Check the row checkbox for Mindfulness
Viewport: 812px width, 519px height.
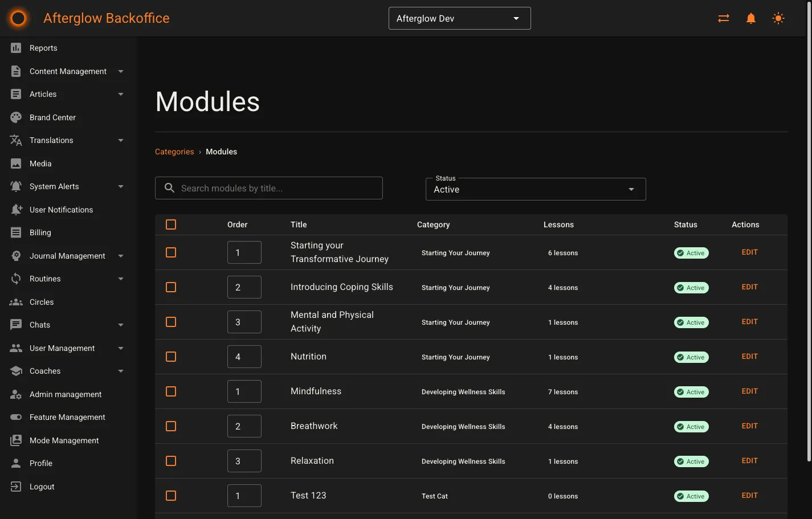pyautogui.click(x=170, y=391)
